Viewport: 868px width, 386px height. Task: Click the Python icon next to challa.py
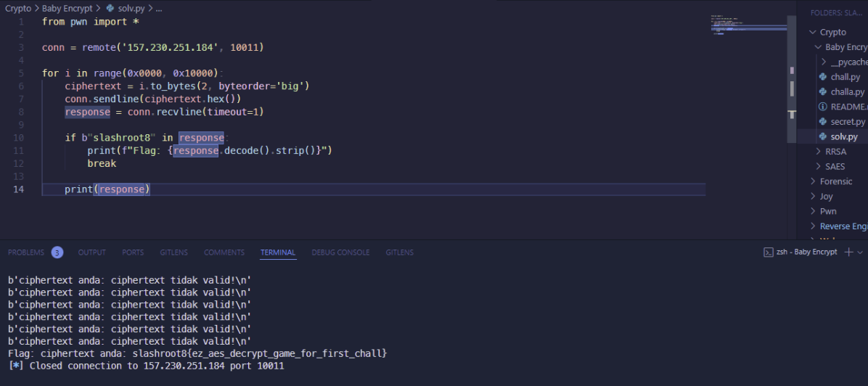(822, 92)
